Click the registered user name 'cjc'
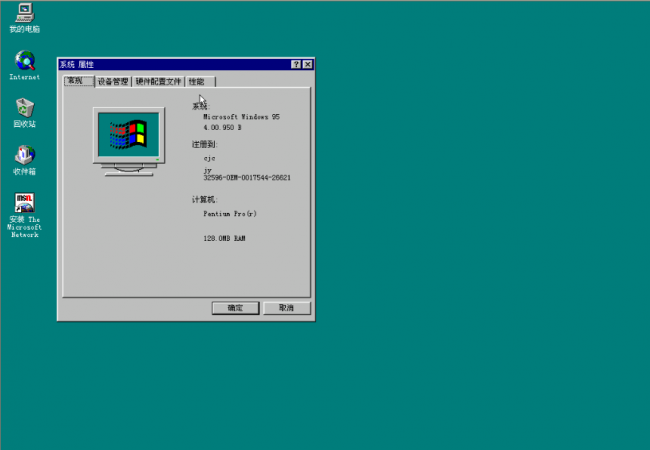The height and width of the screenshot is (450, 650). 209,158
